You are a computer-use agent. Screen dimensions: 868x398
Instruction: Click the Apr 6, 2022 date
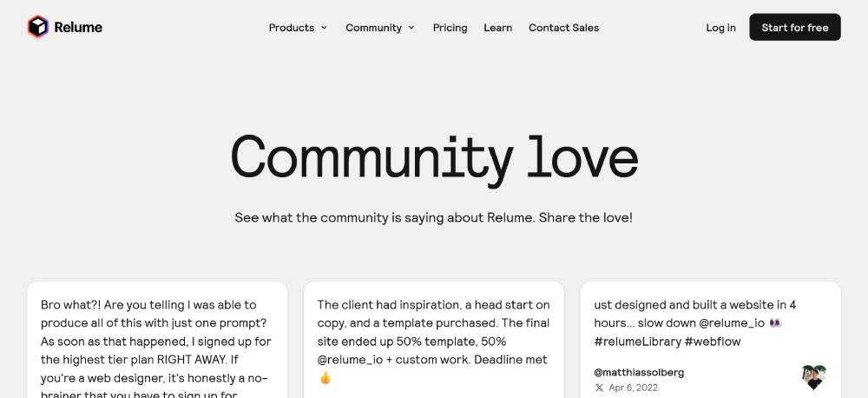[x=634, y=388]
